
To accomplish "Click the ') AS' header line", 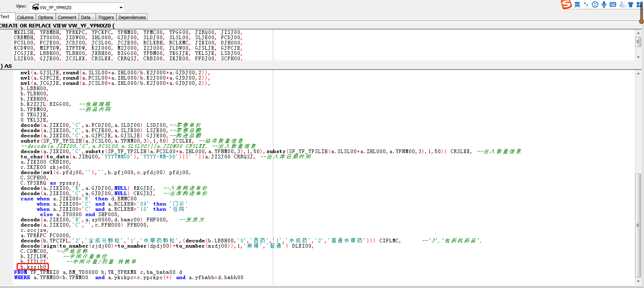I will click(6, 66).
